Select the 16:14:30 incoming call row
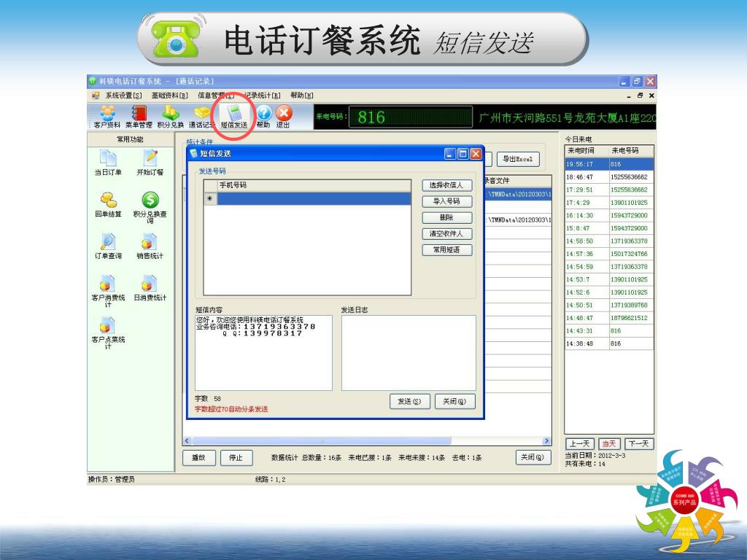Viewport: 747px width, 560px height. click(x=609, y=216)
